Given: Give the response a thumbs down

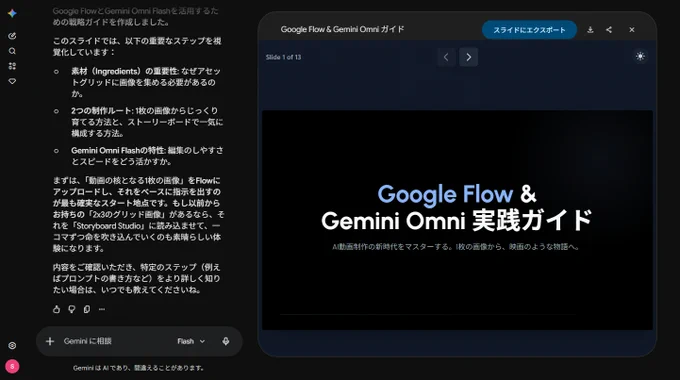Looking at the screenshot, I should click(x=72, y=309).
